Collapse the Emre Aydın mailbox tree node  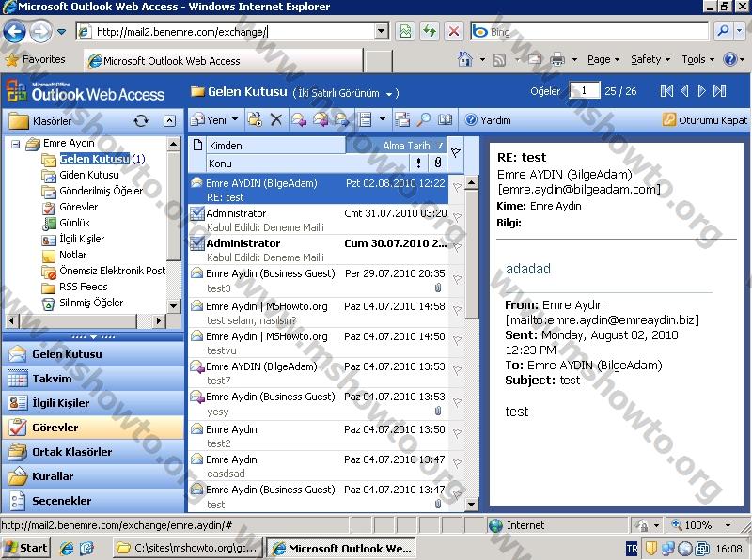tap(15, 144)
